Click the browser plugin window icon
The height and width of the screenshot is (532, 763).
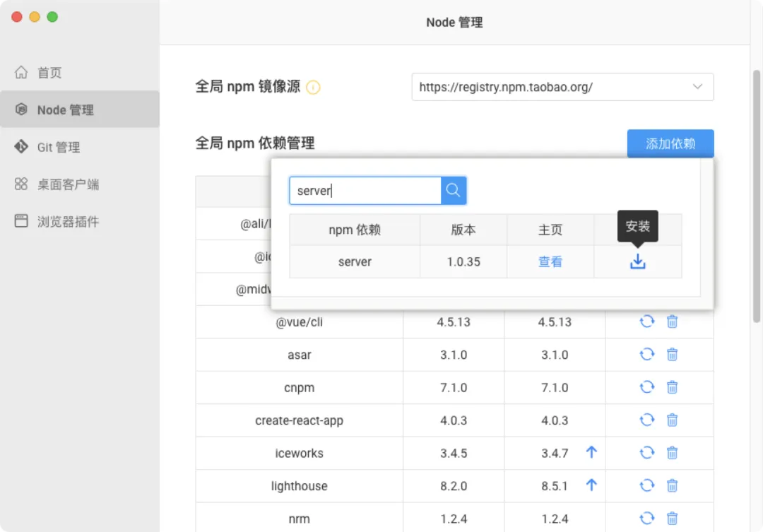[x=21, y=221]
